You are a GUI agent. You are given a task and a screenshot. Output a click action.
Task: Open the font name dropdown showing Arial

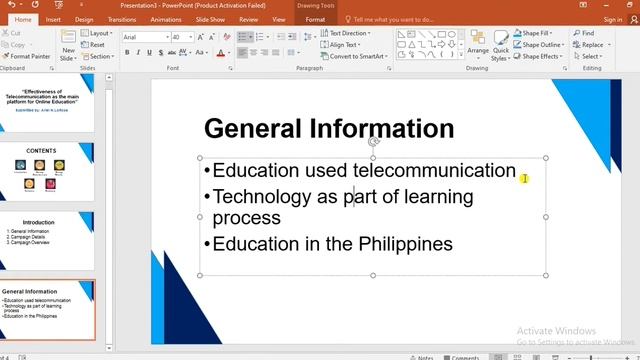[x=167, y=37]
